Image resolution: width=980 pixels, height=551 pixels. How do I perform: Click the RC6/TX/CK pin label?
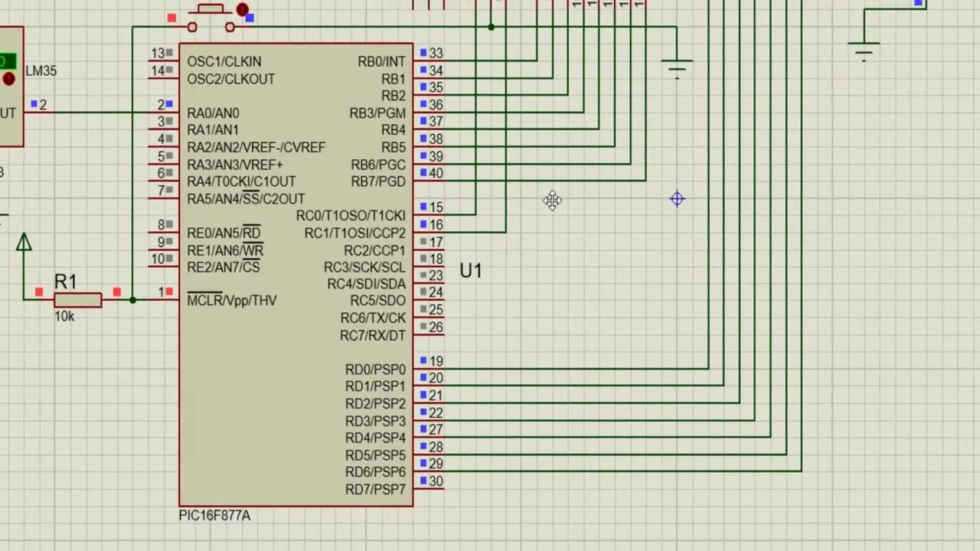(373, 318)
